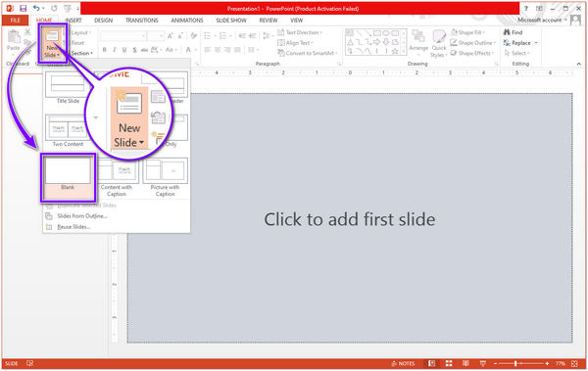Click the account avatar picture

click(x=575, y=21)
